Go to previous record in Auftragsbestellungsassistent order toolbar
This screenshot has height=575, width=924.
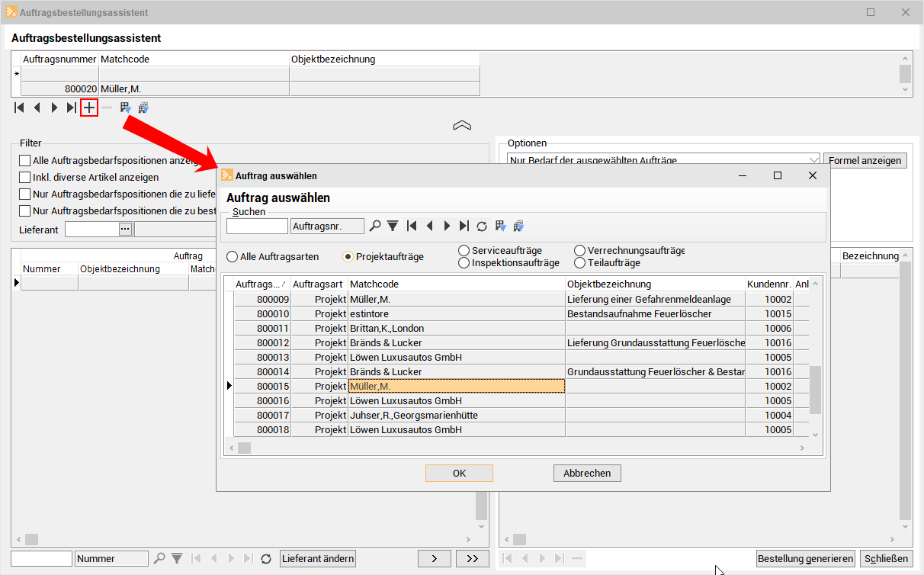click(x=37, y=108)
